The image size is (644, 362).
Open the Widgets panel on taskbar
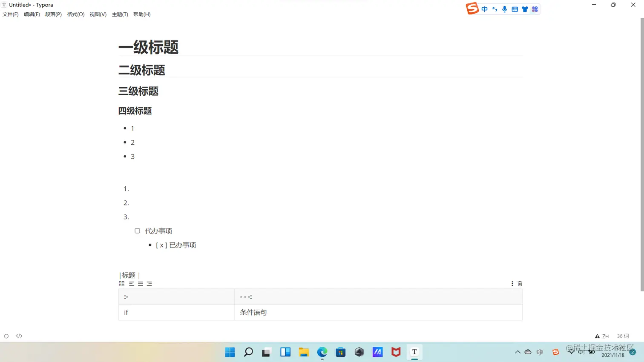click(285, 352)
